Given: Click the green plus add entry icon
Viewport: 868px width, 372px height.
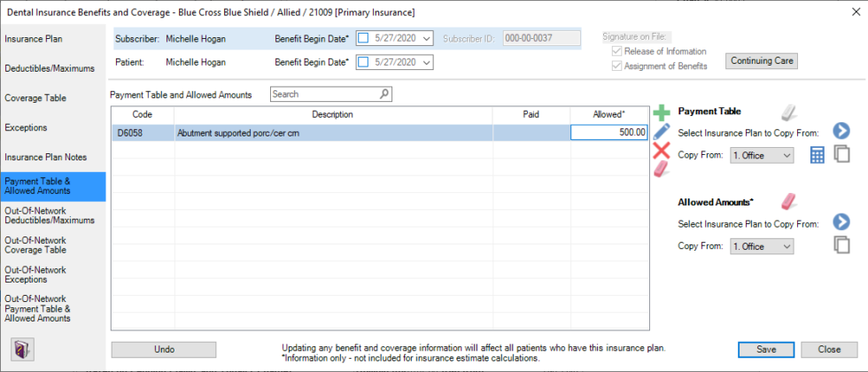Looking at the screenshot, I should point(662,113).
